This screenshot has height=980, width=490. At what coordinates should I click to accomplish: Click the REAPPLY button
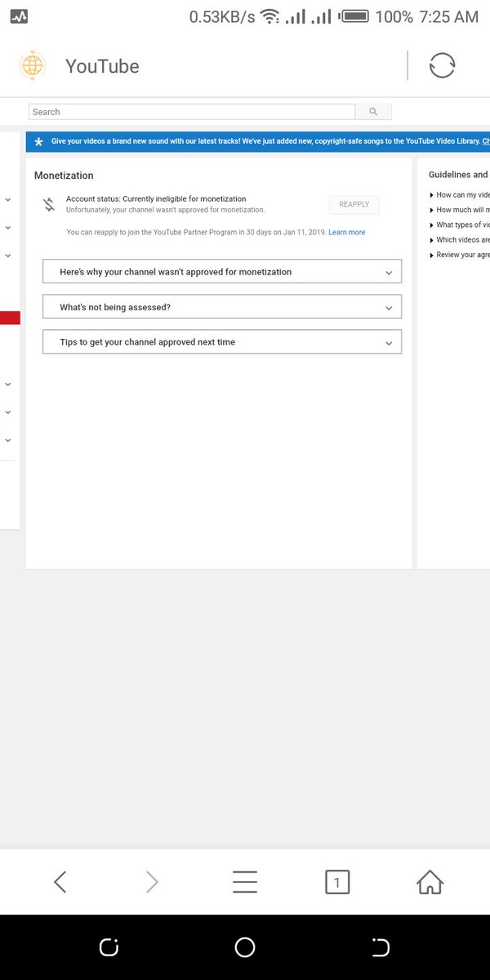[x=354, y=204]
